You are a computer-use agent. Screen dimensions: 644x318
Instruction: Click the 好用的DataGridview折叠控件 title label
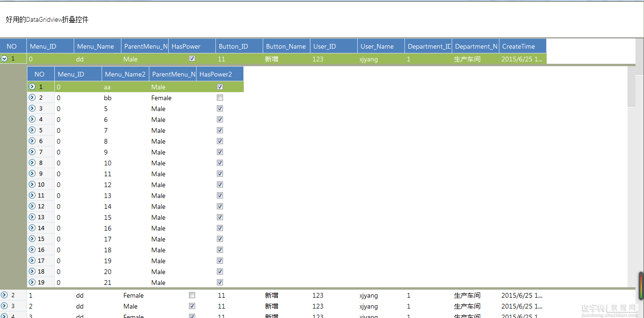[x=47, y=19]
